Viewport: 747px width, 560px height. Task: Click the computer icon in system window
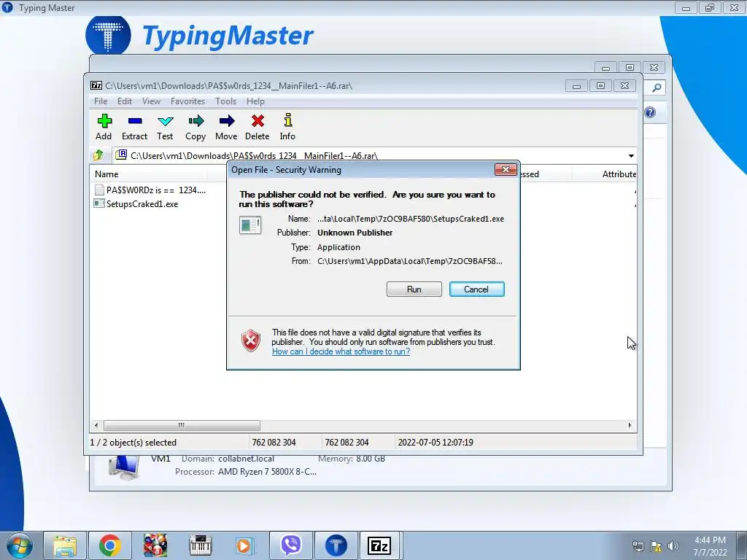(x=124, y=467)
